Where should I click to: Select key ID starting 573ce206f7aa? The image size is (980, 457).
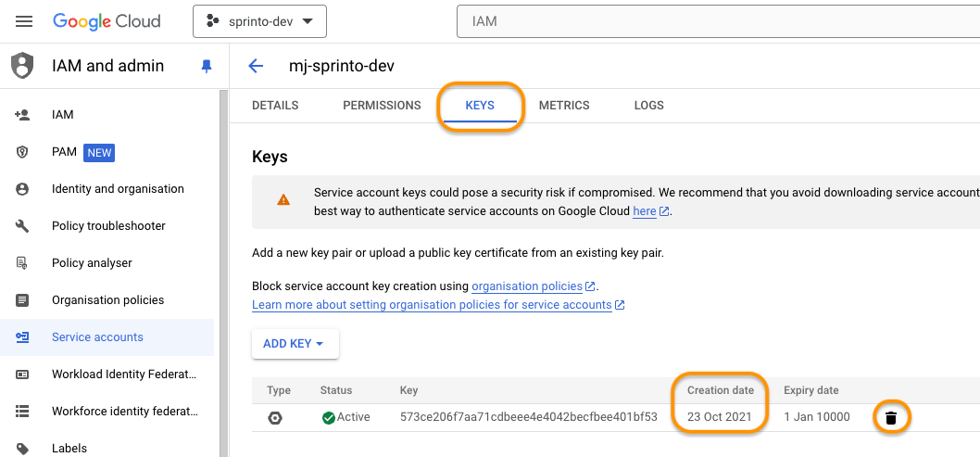point(529,417)
